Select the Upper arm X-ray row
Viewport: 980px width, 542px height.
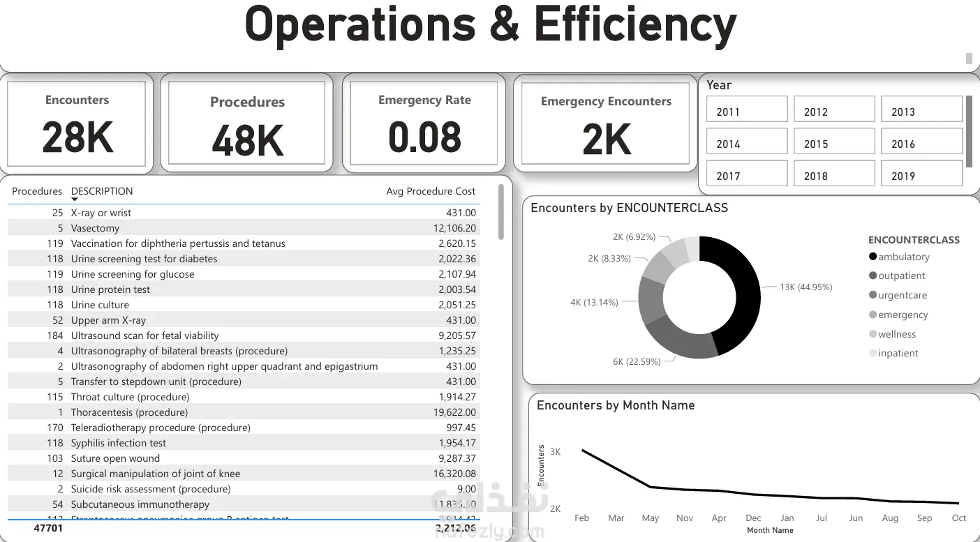pyautogui.click(x=244, y=320)
